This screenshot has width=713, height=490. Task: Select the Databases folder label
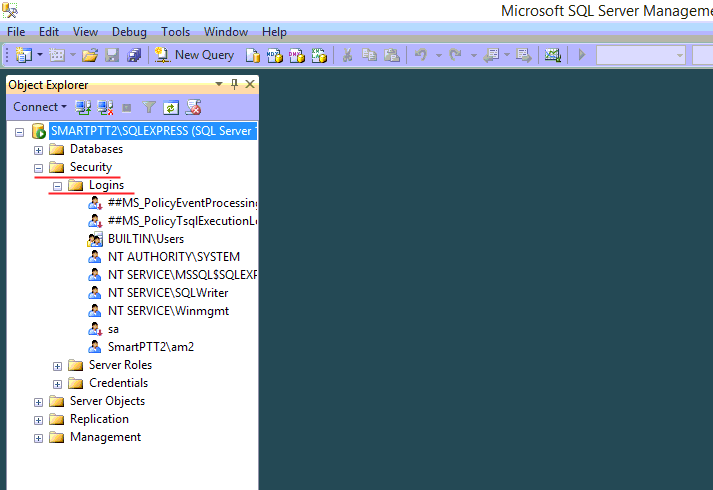[96, 149]
